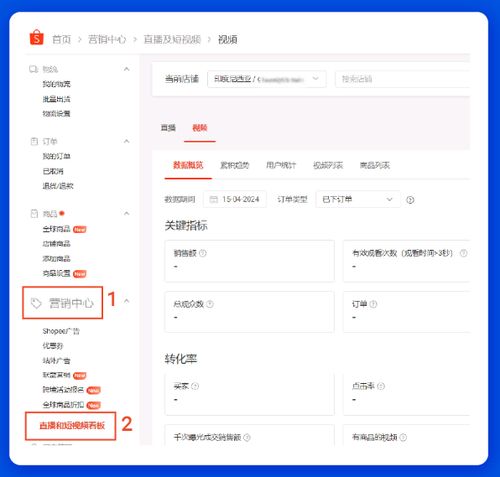Open 全球商品 in the sidebar
This screenshot has height=477, width=500.
(x=56, y=229)
